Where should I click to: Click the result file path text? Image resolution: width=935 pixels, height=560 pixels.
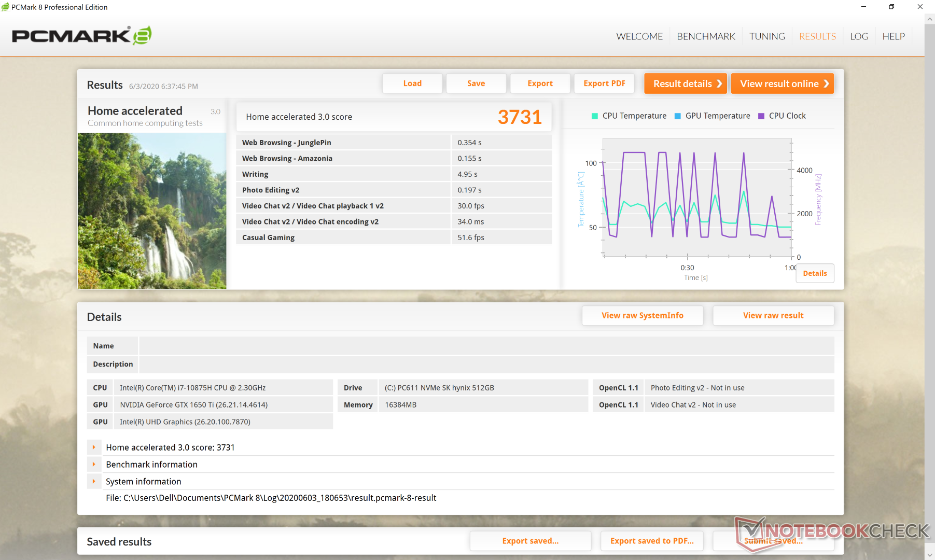(x=271, y=498)
